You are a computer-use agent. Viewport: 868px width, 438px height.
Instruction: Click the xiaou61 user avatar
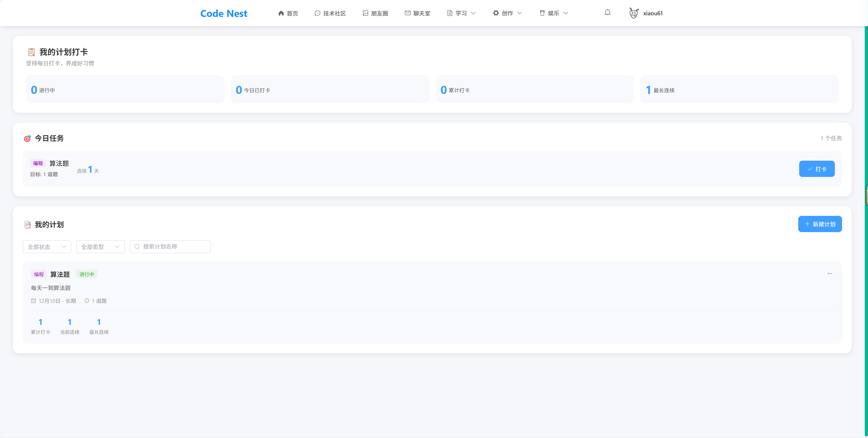coord(634,13)
